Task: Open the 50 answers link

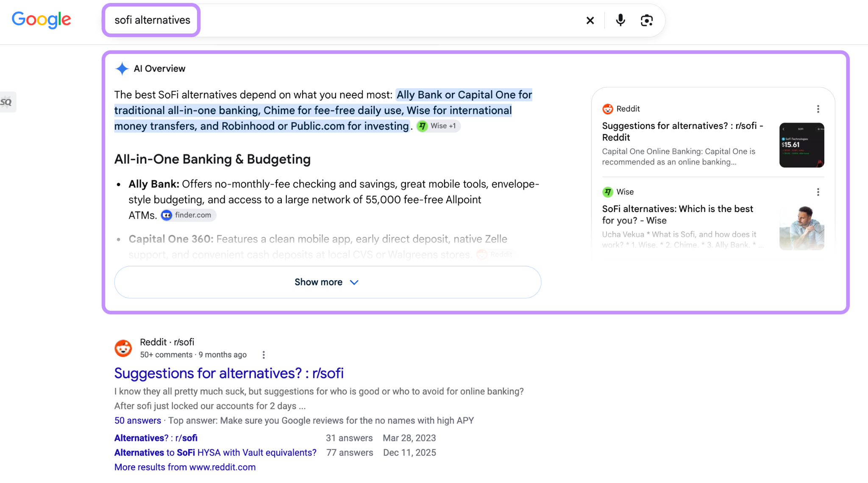Action: [x=138, y=421]
